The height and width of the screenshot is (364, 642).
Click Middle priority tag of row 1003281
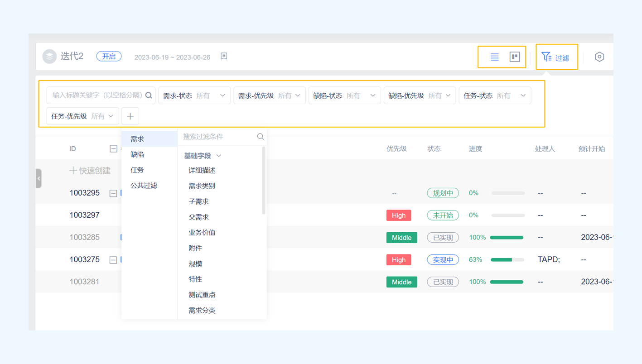click(x=401, y=282)
